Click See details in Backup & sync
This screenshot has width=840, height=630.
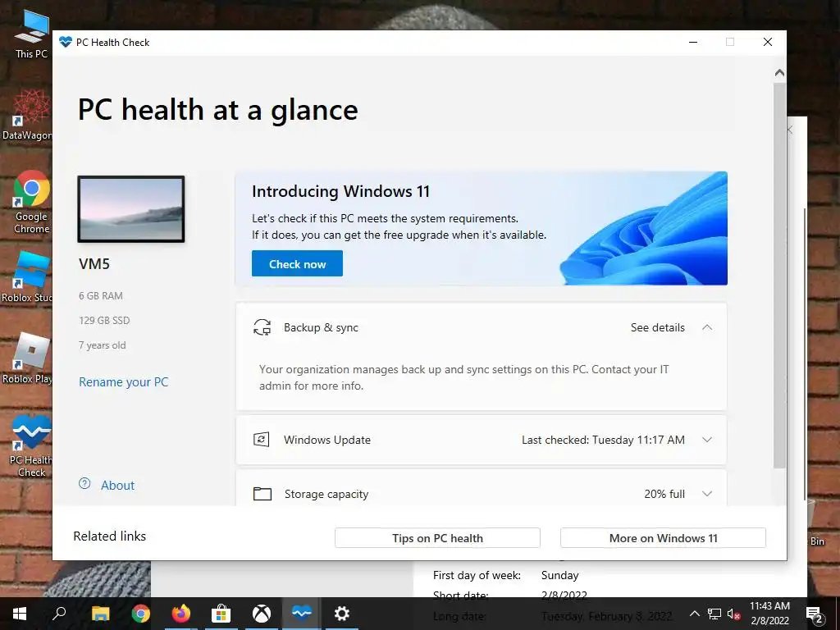(x=657, y=327)
